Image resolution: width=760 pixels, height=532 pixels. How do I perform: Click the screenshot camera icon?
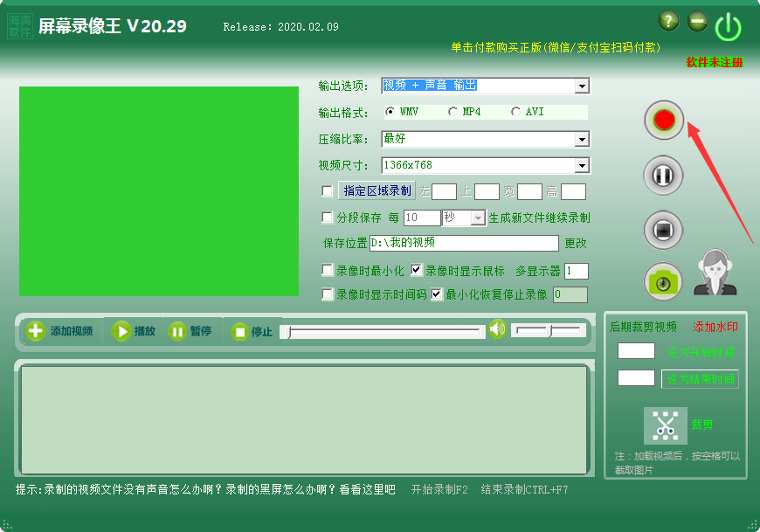tap(663, 281)
